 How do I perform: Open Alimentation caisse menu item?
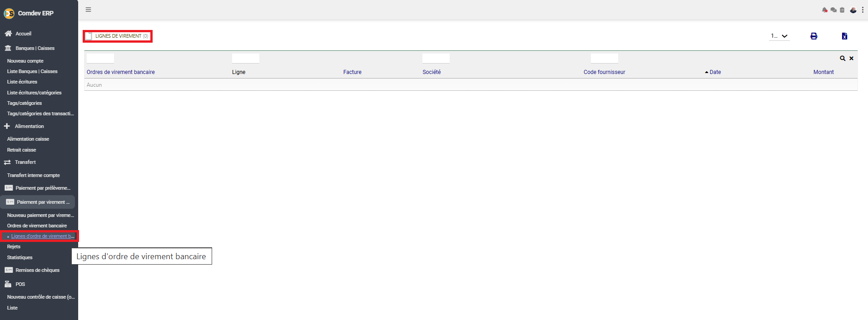tap(28, 139)
